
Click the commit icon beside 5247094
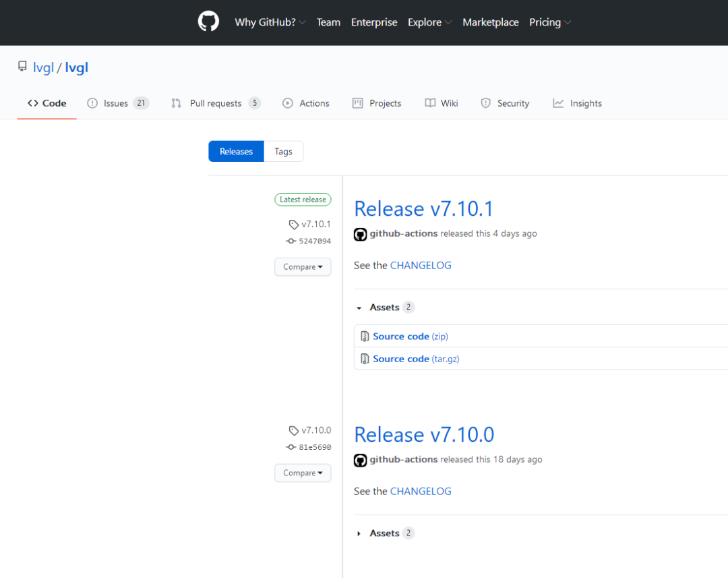pos(291,241)
